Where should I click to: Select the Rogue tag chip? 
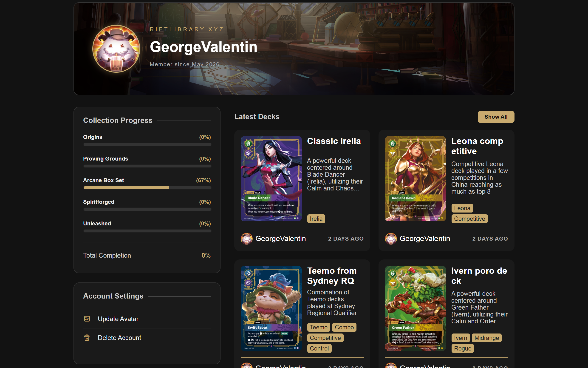463,348
